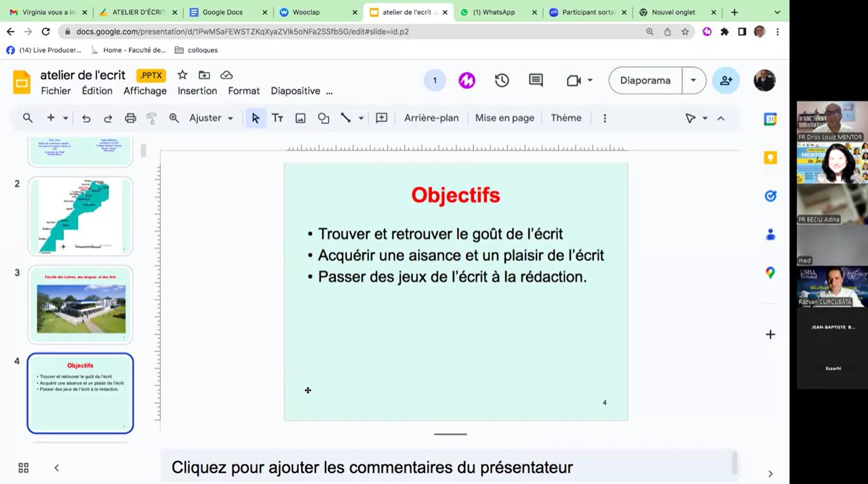This screenshot has width=868, height=484.
Task: Open the comments panel icon
Action: (x=536, y=81)
